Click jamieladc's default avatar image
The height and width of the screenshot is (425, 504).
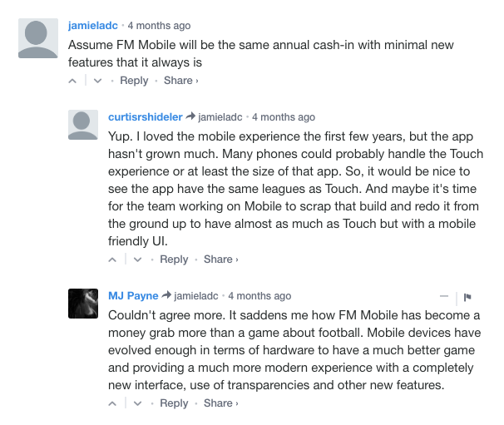(x=38, y=38)
